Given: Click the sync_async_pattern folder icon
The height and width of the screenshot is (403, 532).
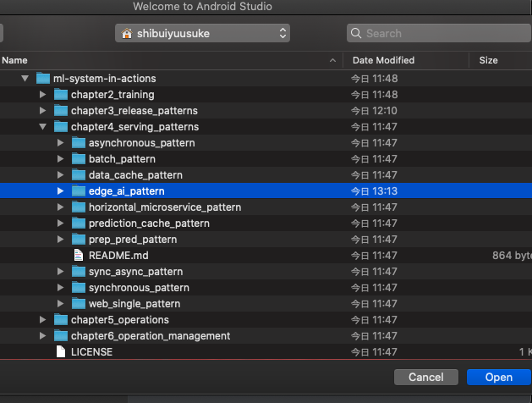Looking at the screenshot, I should click(79, 272).
